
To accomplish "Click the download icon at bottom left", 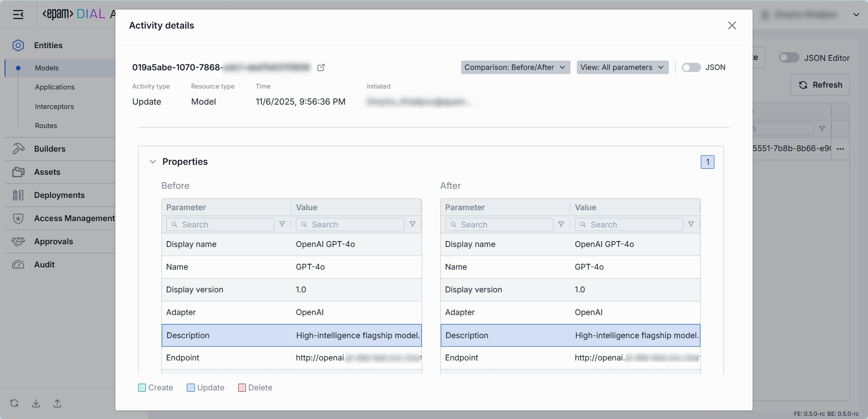I will coord(36,403).
